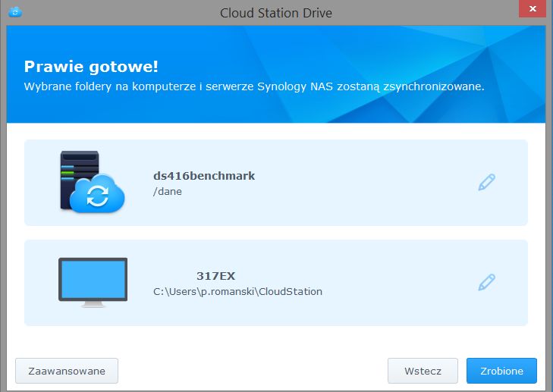Edit the ds416benchmark server folder with pencil icon
553x392 pixels.
point(487,182)
